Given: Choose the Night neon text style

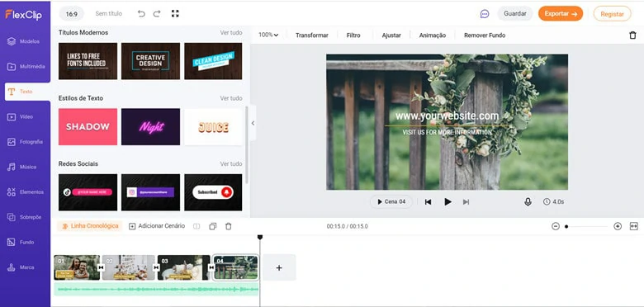Looking at the screenshot, I should coord(151,127).
